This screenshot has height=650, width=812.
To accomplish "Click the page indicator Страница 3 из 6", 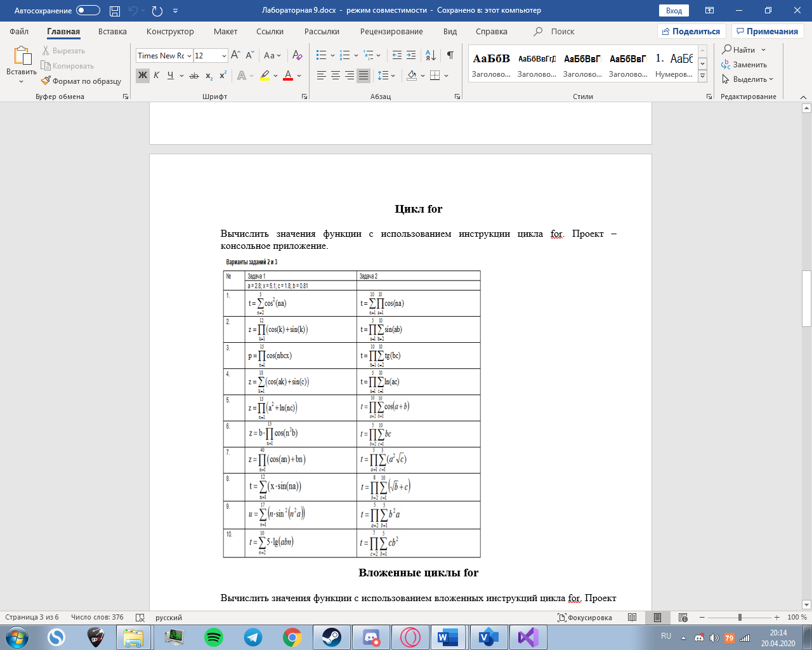I will click(32, 618).
